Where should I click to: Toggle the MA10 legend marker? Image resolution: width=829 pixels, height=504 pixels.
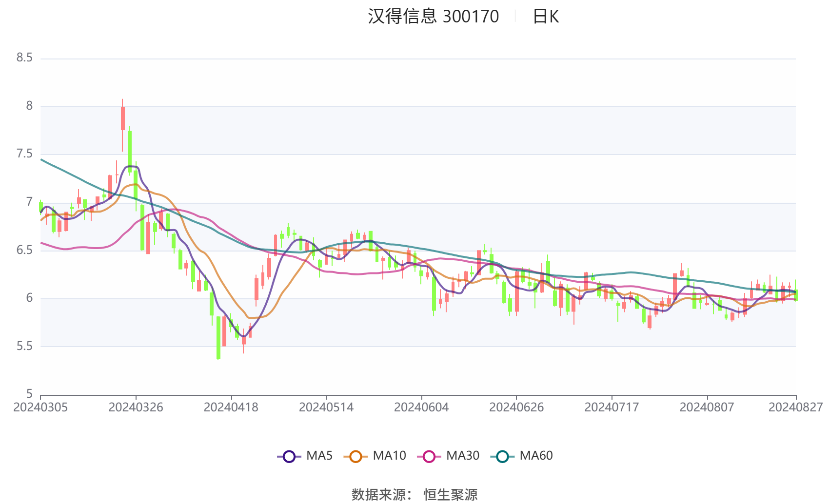pyautogui.click(x=355, y=457)
